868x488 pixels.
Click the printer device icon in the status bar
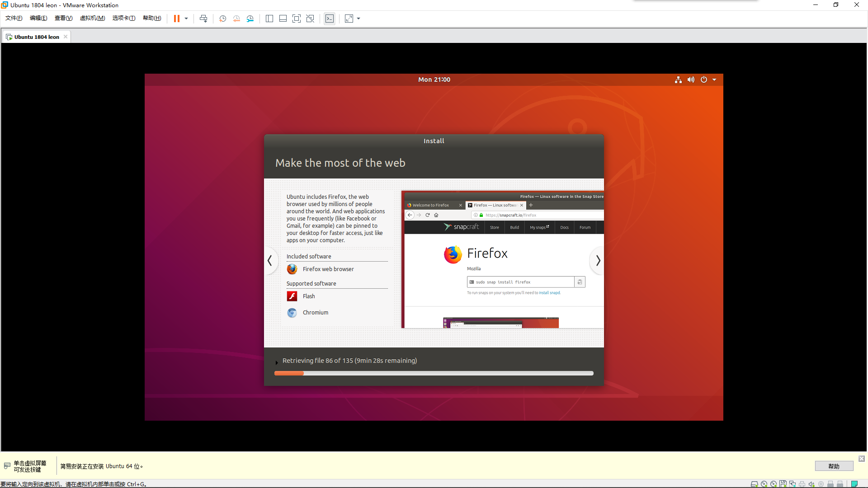click(802, 484)
